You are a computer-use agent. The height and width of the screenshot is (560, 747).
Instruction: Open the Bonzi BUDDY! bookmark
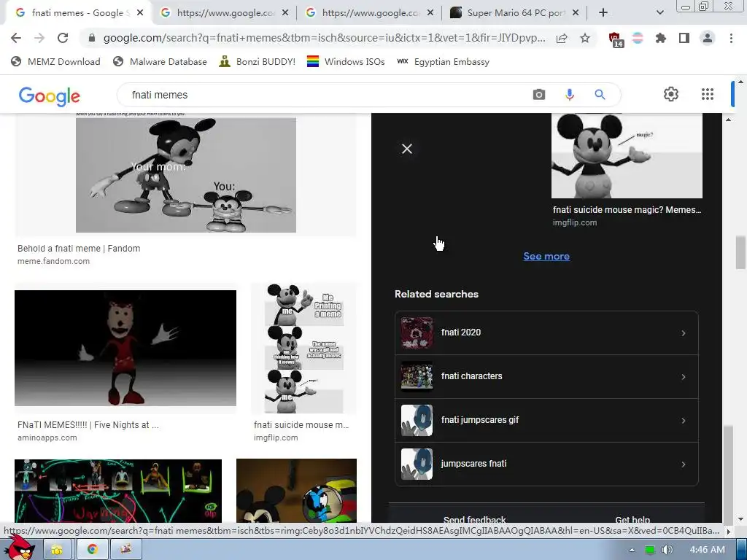click(x=258, y=62)
